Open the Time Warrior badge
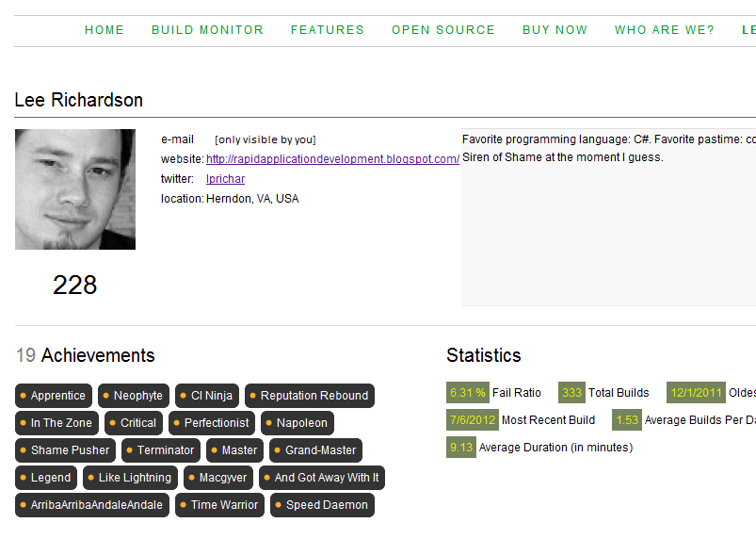756x539 pixels. (219, 505)
